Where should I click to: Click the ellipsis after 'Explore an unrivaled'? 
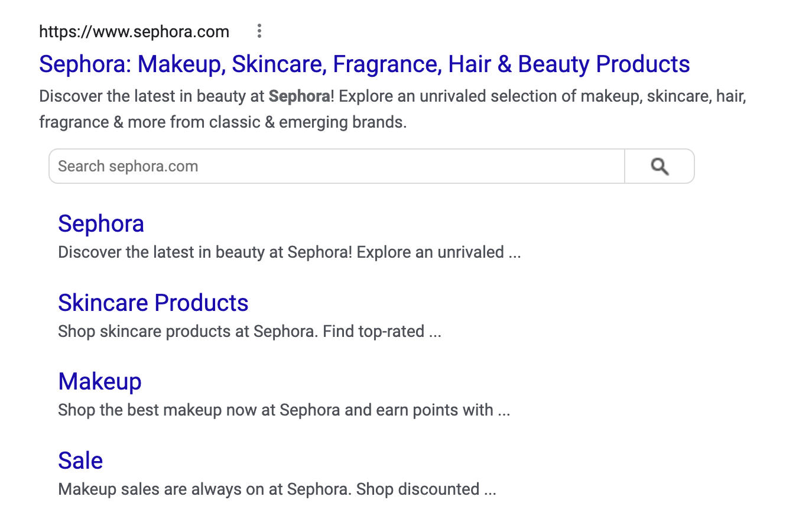(515, 254)
